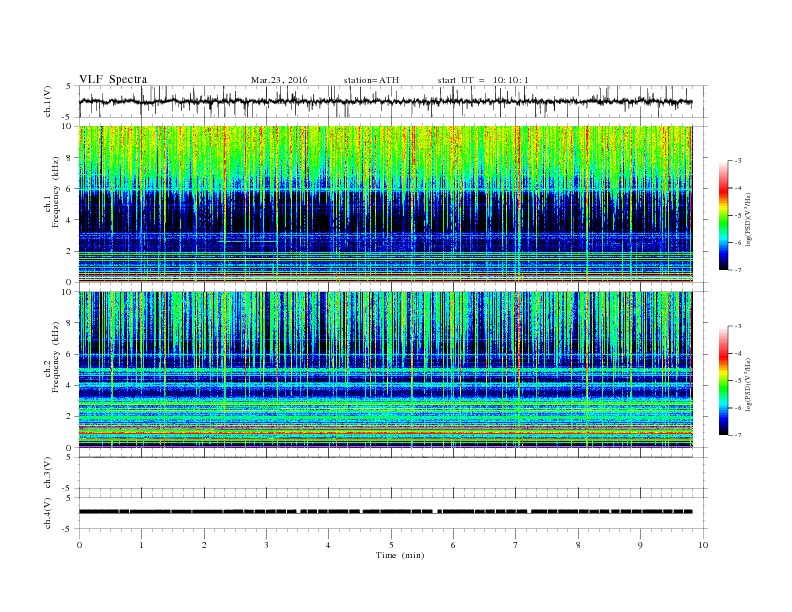Click the "-3" tick on upper color bar
The width and height of the screenshot is (792, 612).
tap(738, 161)
